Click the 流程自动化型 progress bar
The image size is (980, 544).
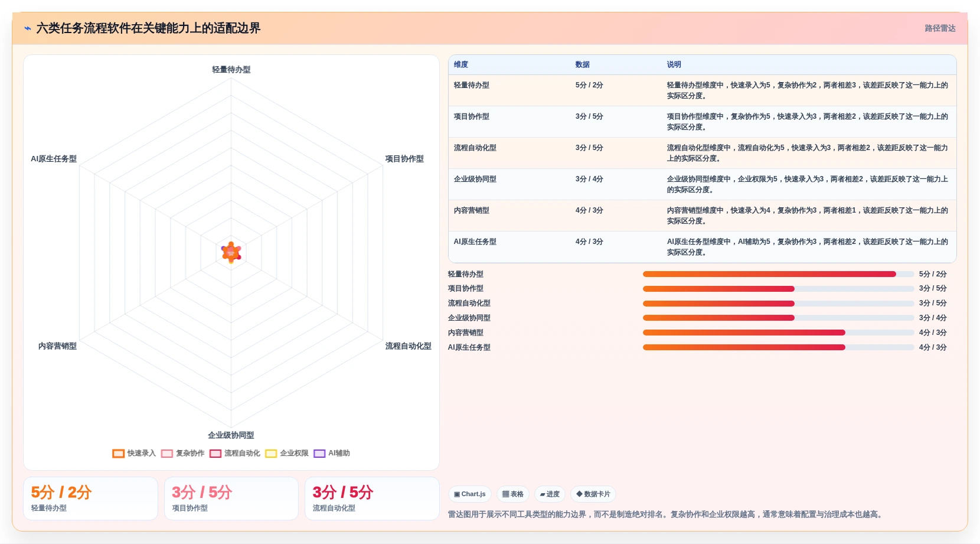click(x=778, y=304)
